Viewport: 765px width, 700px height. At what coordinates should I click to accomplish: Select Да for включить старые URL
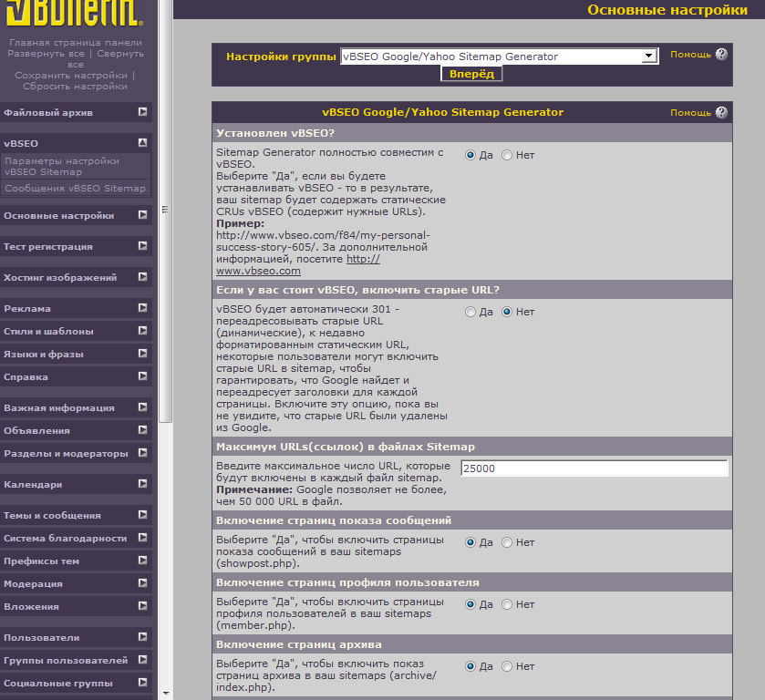pos(470,312)
